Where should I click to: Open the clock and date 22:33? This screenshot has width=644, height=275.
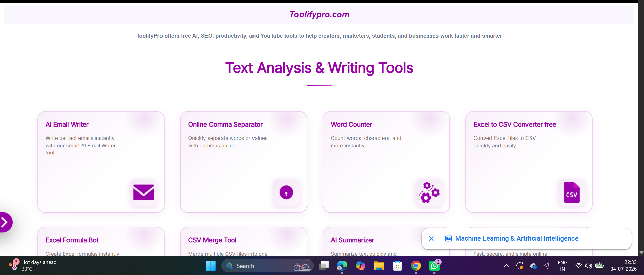[624, 266]
